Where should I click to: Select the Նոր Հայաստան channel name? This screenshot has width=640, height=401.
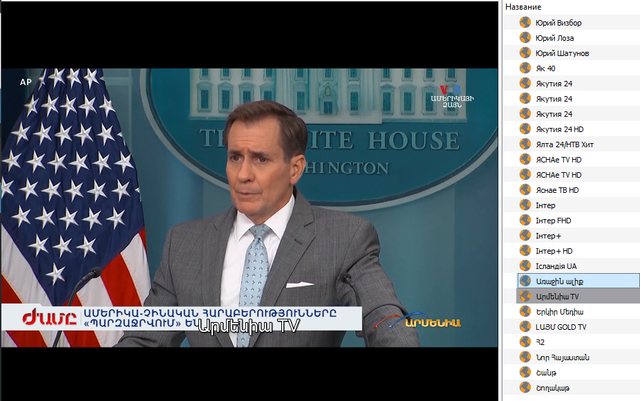click(x=562, y=358)
